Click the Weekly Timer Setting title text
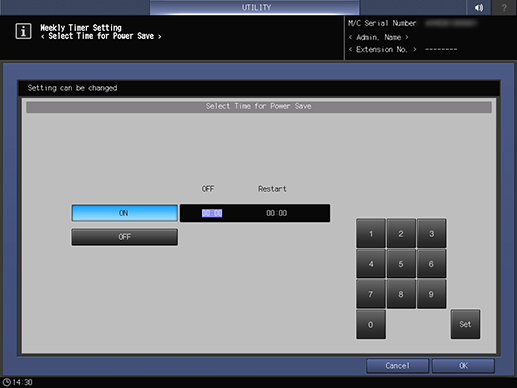The width and height of the screenshot is (517, 388). point(81,27)
